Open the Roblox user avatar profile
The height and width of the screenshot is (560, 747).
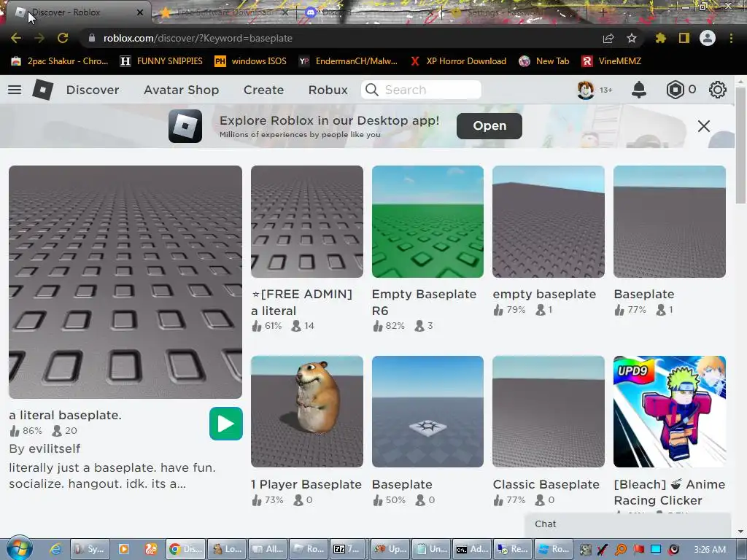click(586, 90)
